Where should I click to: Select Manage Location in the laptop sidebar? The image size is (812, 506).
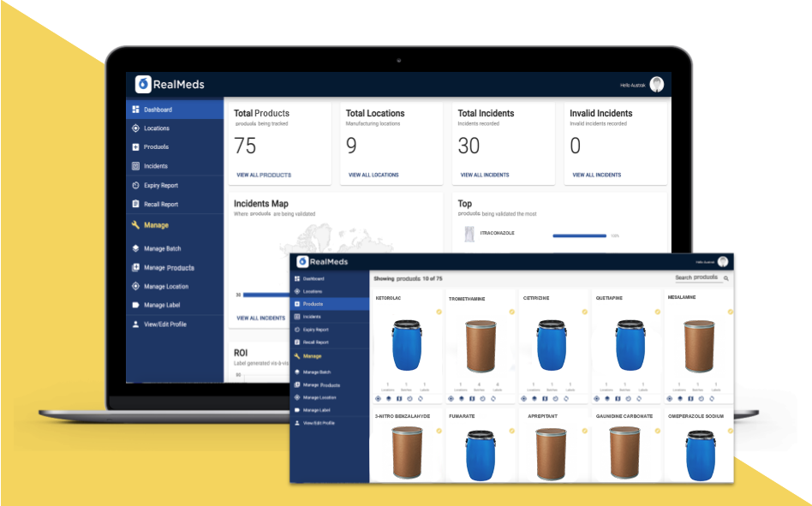click(x=175, y=286)
